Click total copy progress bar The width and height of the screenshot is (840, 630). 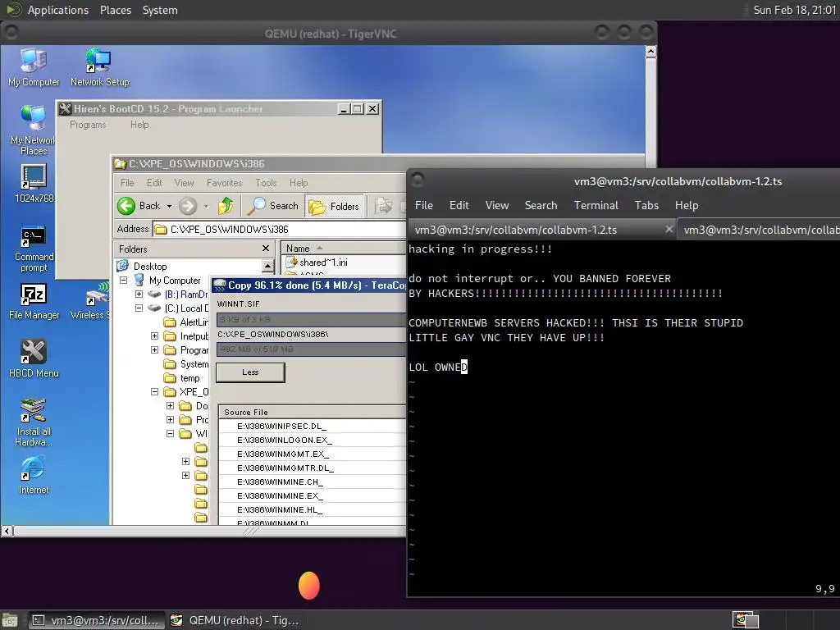tap(311, 349)
